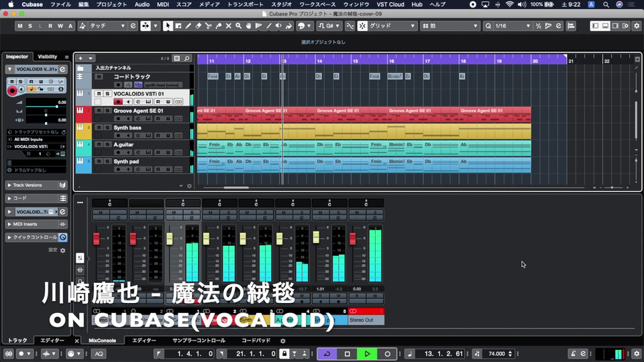Select the Line tool
Viewport: 644px width, 362px height.
(x=268, y=26)
